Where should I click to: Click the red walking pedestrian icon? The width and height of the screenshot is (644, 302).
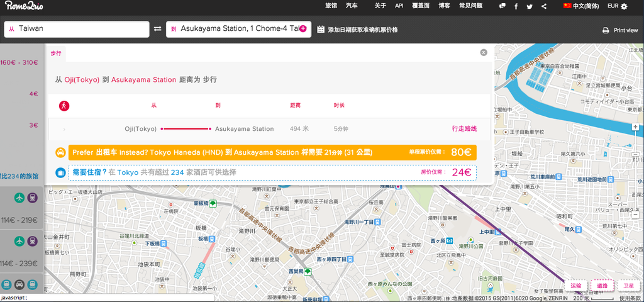(64, 106)
